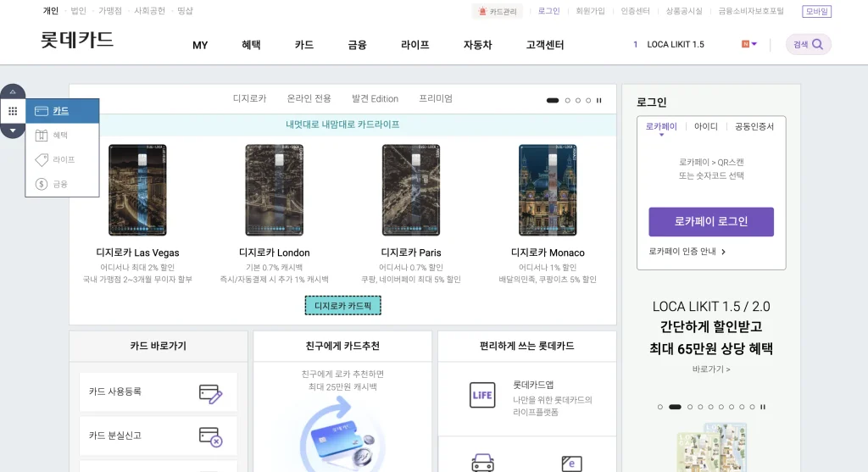Open the 혜택 main menu
Image resolution: width=868 pixels, height=472 pixels.
pos(251,45)
